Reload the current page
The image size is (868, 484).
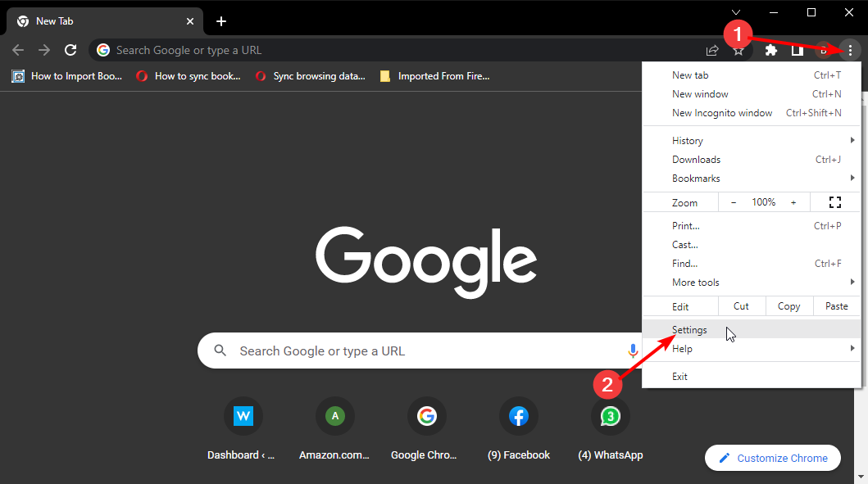[x=70, y=50]
